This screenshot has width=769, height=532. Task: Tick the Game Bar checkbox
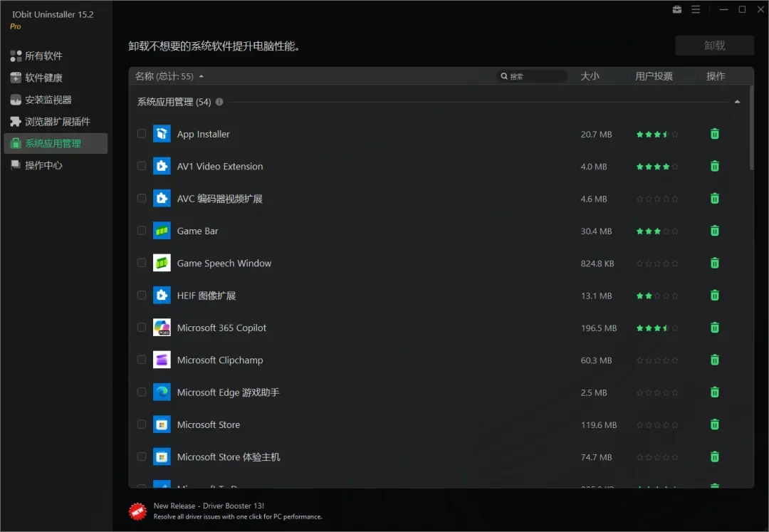141,231
